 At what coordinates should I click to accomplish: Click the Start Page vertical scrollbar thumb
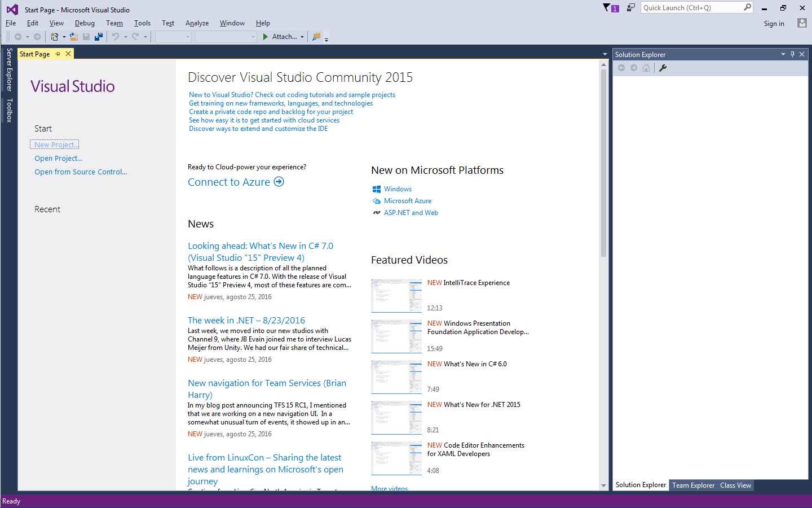click(603, 163)
